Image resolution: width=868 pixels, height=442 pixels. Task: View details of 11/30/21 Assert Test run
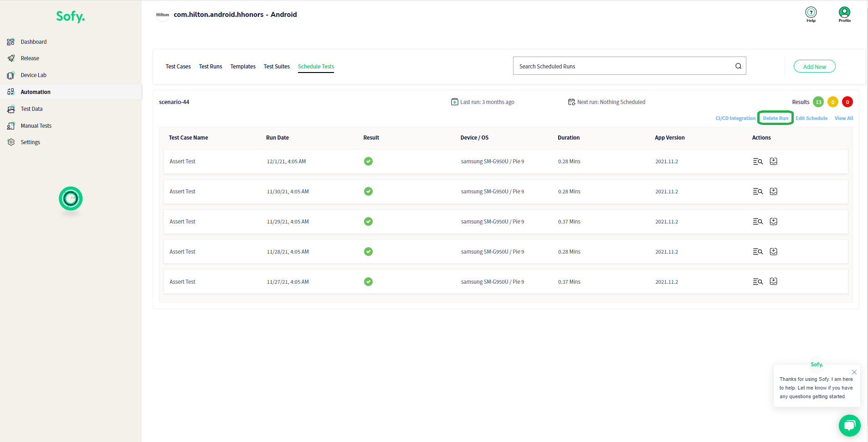point(758,192)
